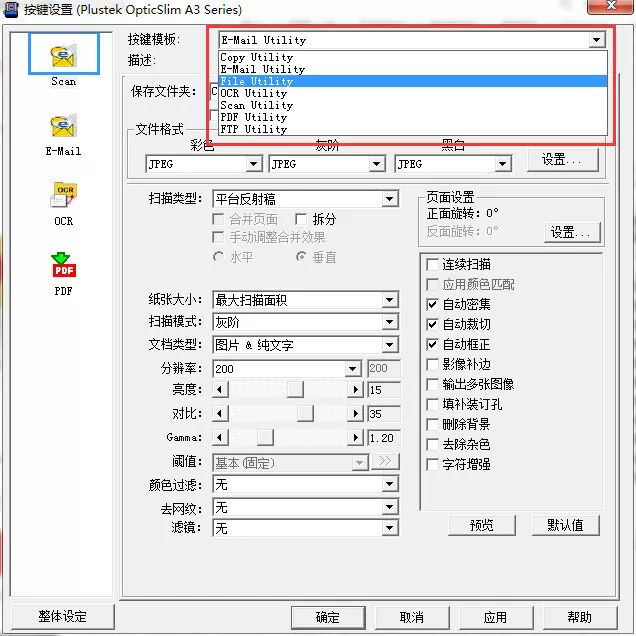Open the 灰阶 JPEG format dropdown
Screen dimensions: 636x636
[x=376, y=164]
